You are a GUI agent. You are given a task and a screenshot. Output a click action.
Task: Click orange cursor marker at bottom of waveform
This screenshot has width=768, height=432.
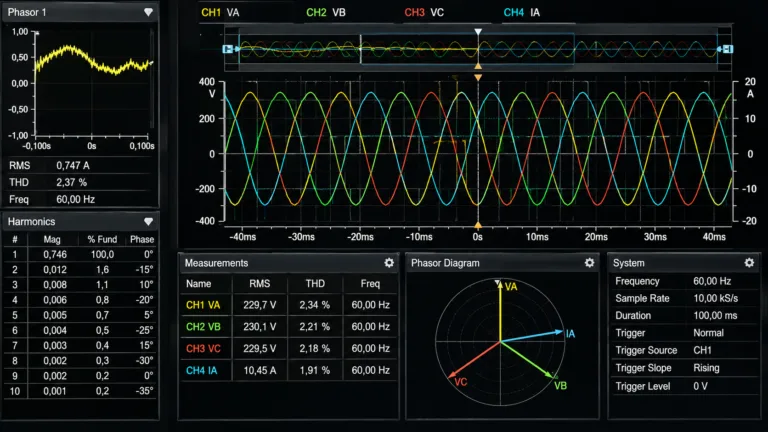coord(478,225)
